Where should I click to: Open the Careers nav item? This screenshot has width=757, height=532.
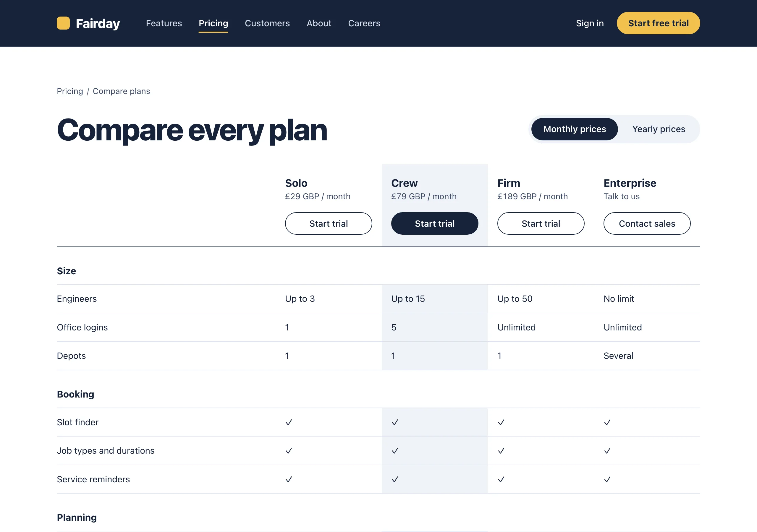(x=364, y=23)
